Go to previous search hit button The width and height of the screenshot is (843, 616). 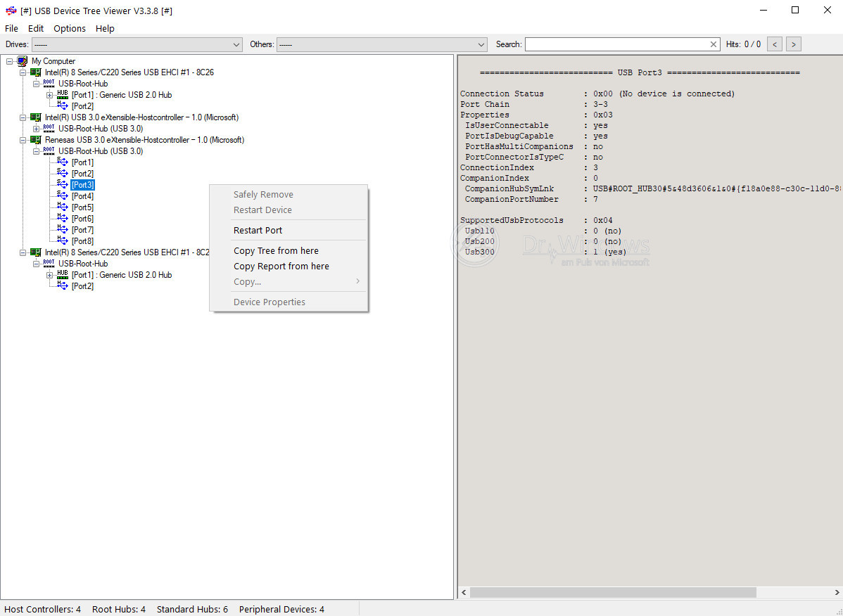pos(774,44)
